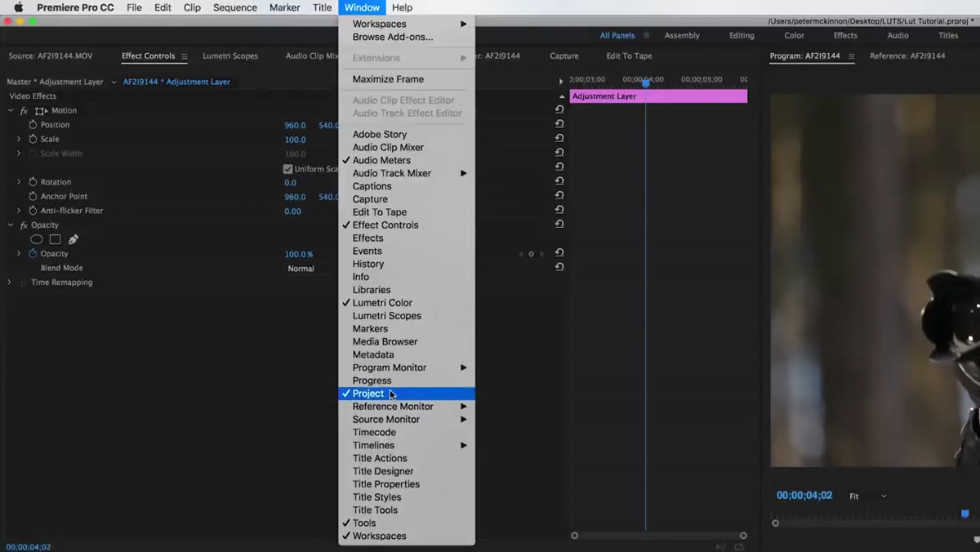980x552 pixels.
Task: Open the Help menu
Action: [x=402, y=7]
